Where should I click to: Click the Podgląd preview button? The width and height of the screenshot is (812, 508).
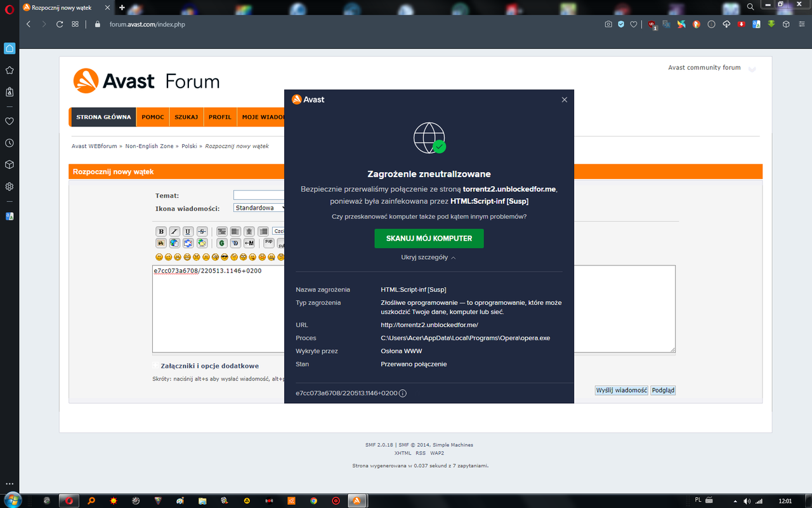pyautogui.click(x=663, y=390)
